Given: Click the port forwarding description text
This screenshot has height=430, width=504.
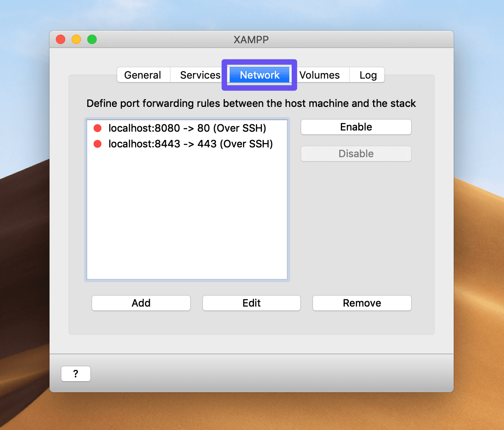Looking at the screenshot, I should tap(251, 103).
